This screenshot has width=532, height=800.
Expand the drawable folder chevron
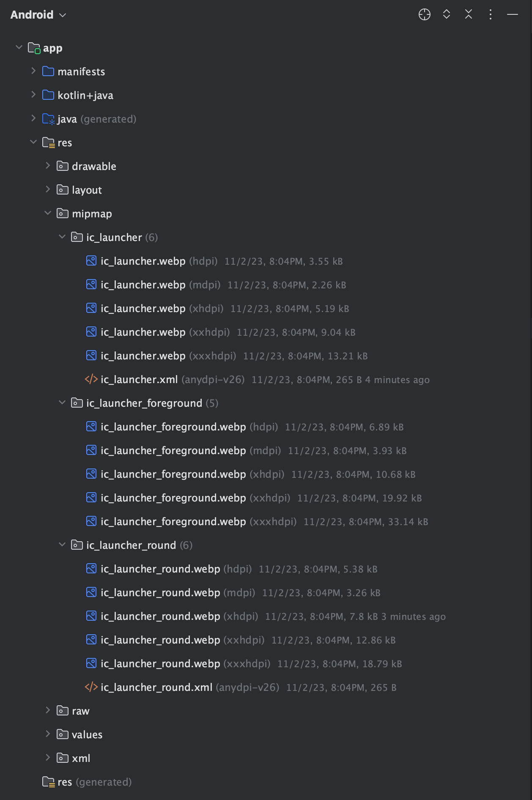(x=47, y=166)
